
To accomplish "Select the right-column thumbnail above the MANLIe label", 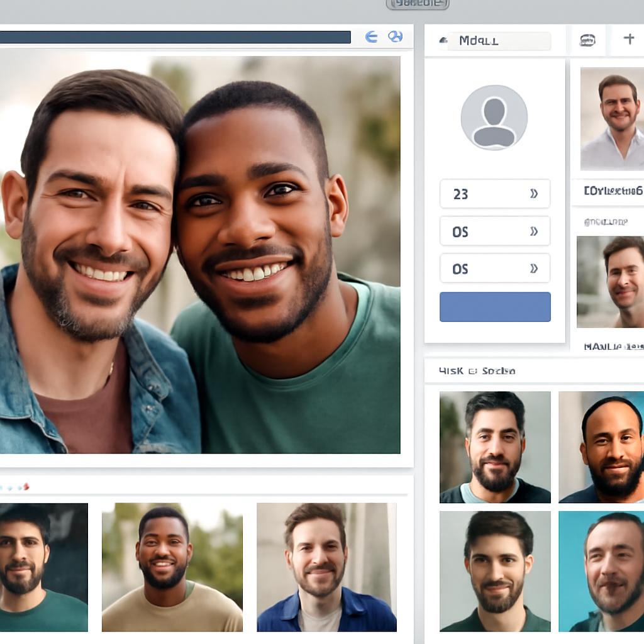I will pyautogui.click(x=610, y=282).
